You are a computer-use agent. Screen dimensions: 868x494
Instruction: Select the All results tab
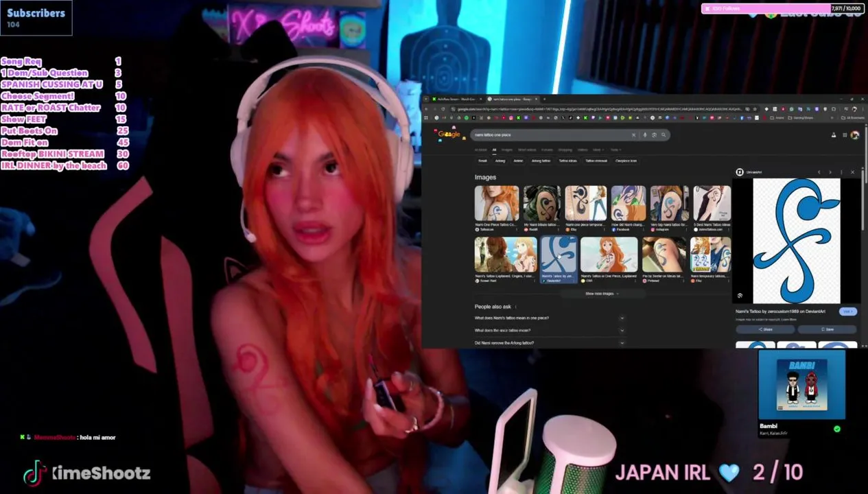coord(494,150)
